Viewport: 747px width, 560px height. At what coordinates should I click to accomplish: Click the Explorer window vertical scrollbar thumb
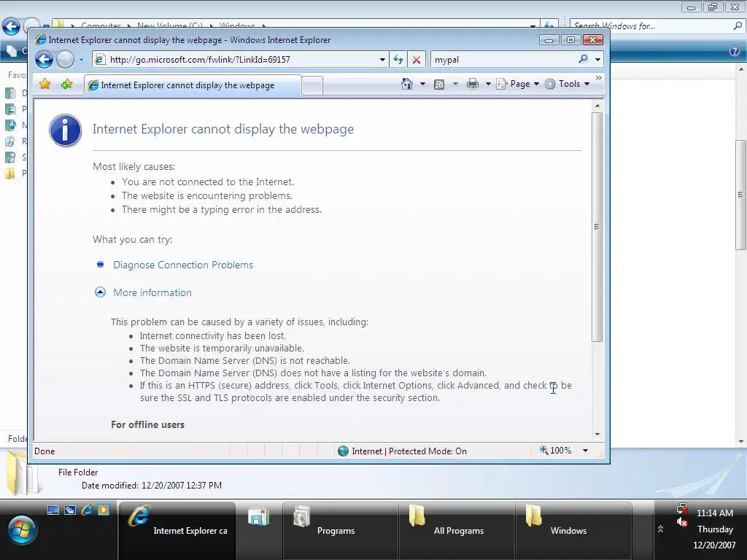point(740,194)
